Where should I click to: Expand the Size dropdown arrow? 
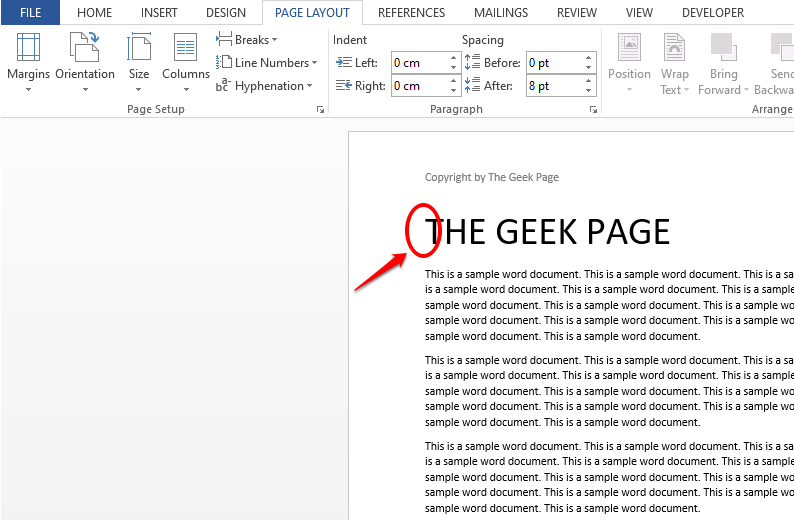[138, 90]
